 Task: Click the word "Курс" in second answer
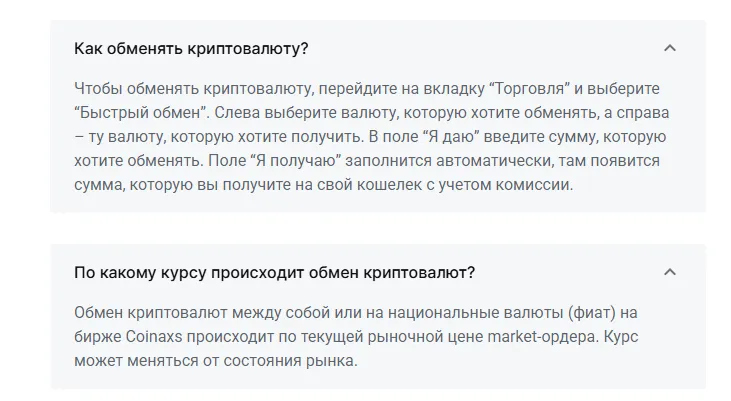(x=621, y=337)
